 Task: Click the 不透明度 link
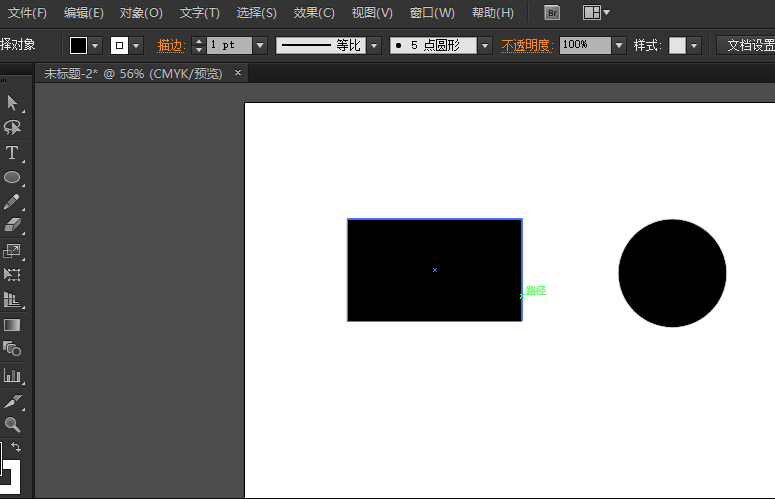pos(527,46)
